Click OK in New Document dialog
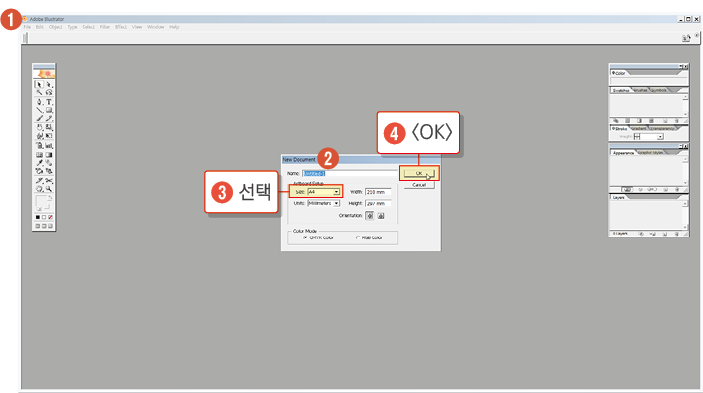This screenshot has width=703, height=393. pyautogui.click(x=419, y=173)
